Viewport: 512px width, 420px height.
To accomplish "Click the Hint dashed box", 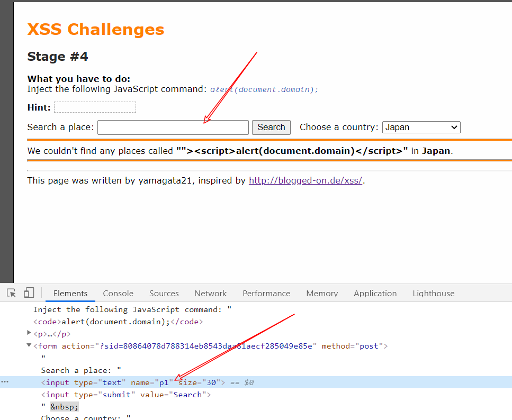I will tap(95, 107).
